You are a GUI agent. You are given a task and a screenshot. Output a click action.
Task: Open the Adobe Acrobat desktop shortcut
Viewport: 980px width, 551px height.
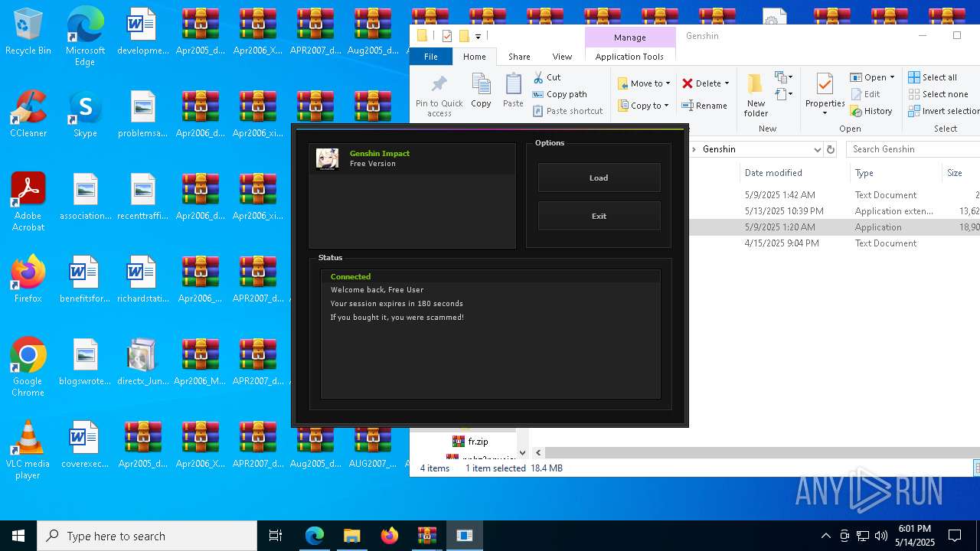tap(28, 201)
